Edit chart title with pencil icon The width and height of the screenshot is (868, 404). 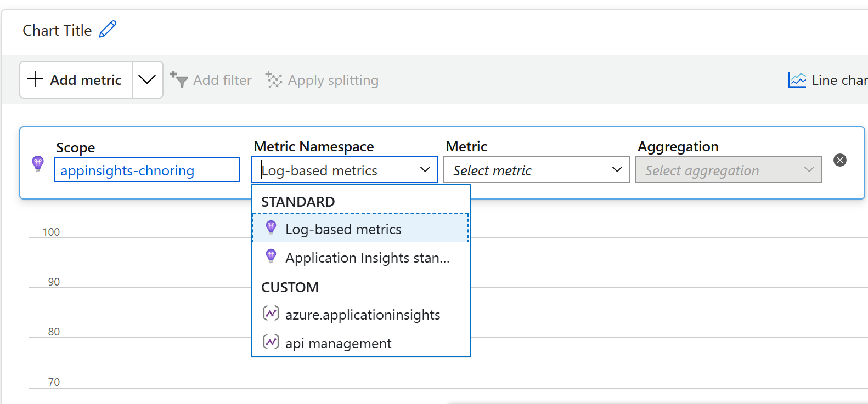[x=108, y=29]
